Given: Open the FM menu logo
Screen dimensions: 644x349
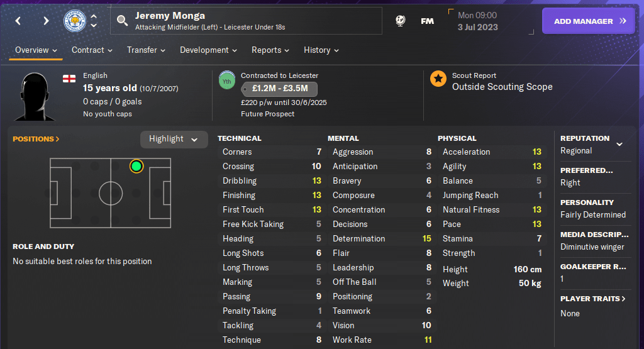Looking at the screenshot, I should [427, 21].
